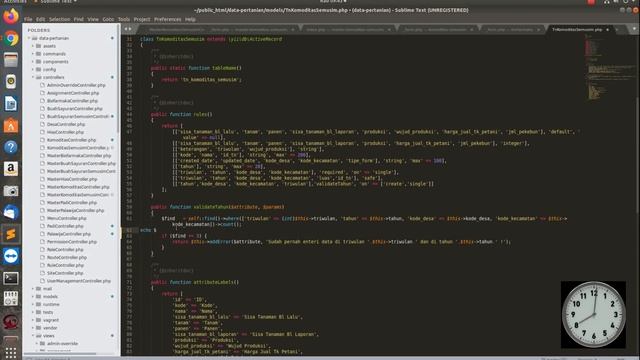Click the Sublime Text dock icon
This screenshot has height=360, width=640.
(11, 234)
